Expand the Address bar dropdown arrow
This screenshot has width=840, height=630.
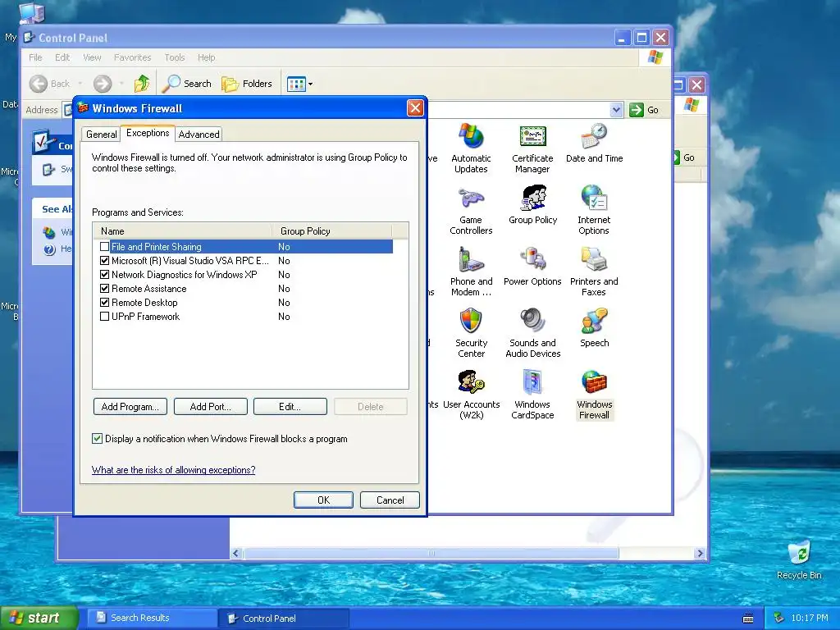pyautogui.click(x=616, y=110)
